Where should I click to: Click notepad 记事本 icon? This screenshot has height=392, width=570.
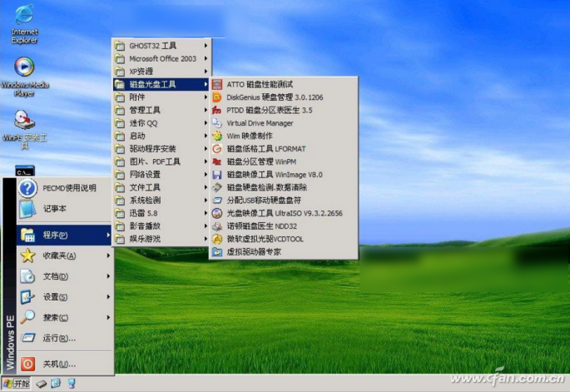pyautogui.click(x=27, y=209)
